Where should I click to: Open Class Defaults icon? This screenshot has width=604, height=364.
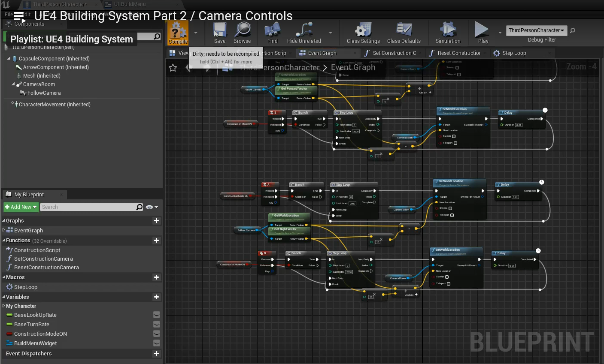click(x=404, y=30)
